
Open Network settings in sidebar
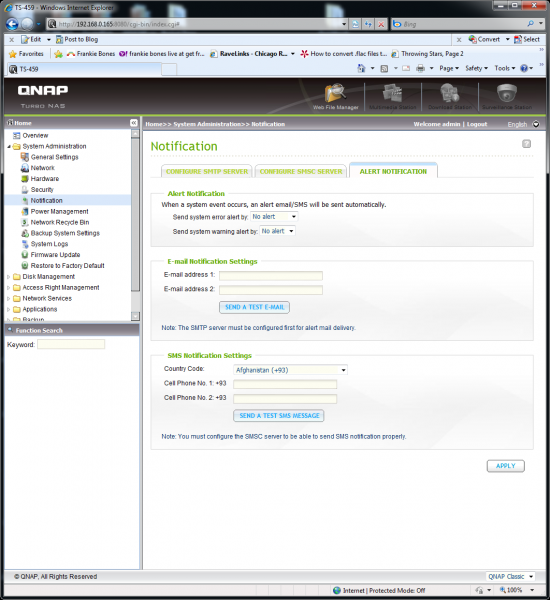pyautogui.click(x=42, y=168)
